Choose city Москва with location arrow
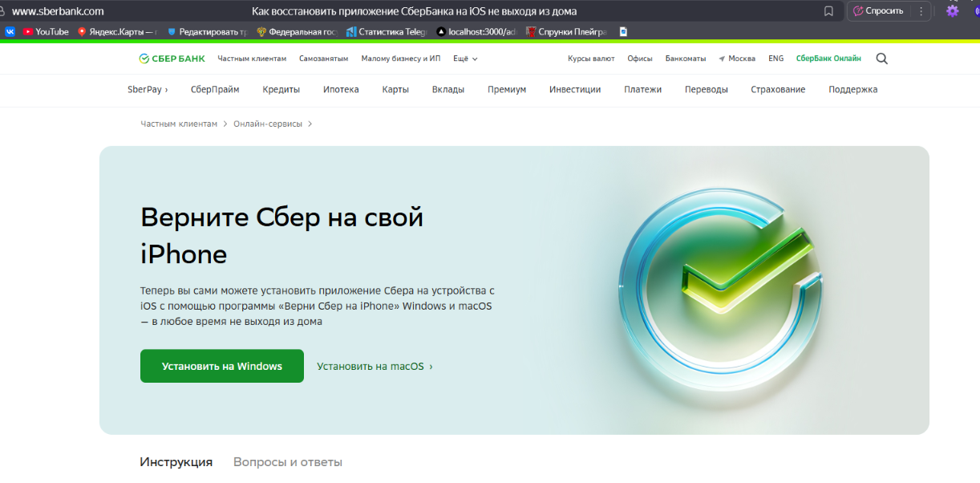This screenshot has width=980, height=483. pyautogui.click(x=737, y=59)
